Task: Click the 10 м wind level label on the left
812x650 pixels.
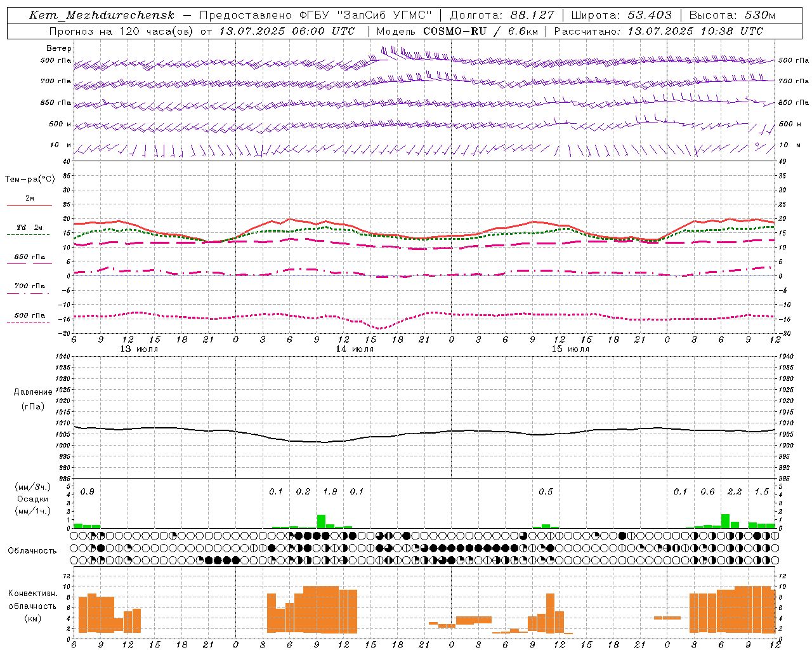Action: tap(61, 145)
